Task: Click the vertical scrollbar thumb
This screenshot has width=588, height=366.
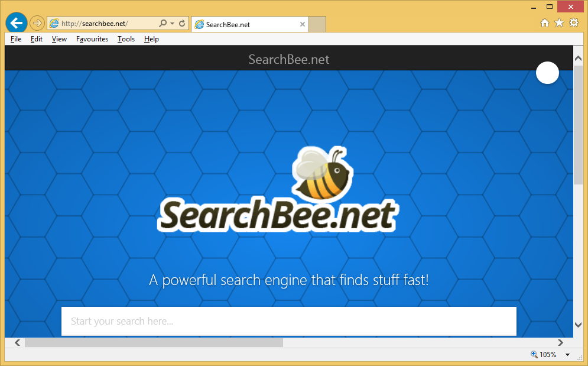Action: pos(579,126)
